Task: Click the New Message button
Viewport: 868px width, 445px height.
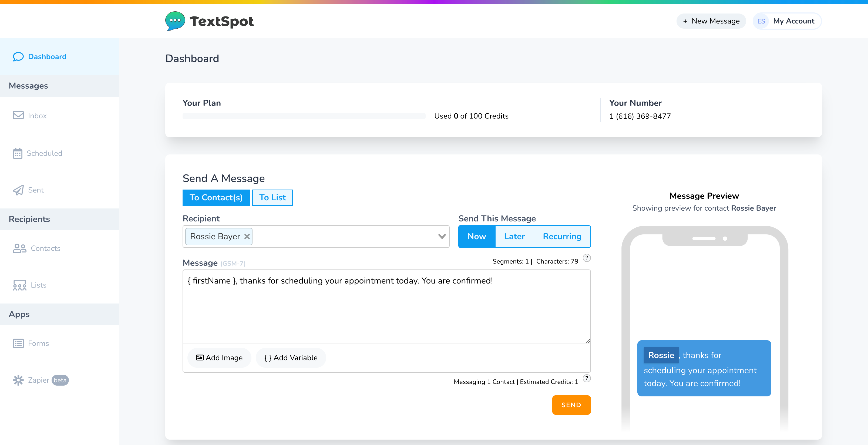Action: [x=711, y=21]
